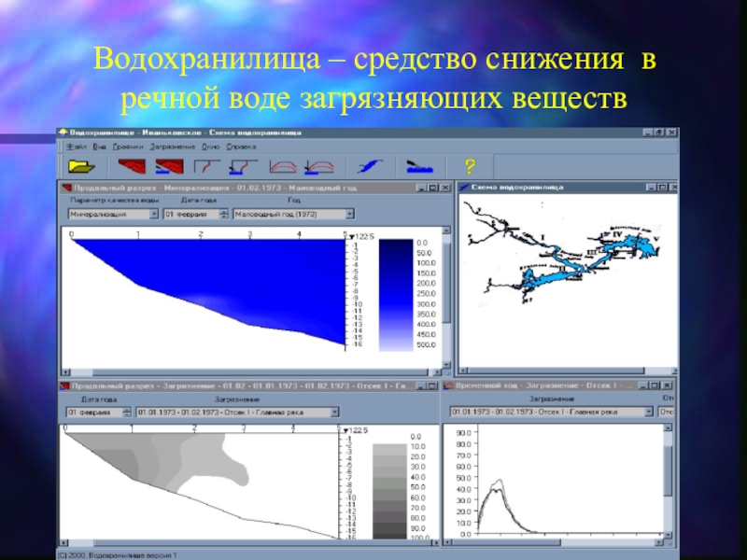Click the main window title bar icon
This screenshot has width=747, height=560.
tap(63, 133)
